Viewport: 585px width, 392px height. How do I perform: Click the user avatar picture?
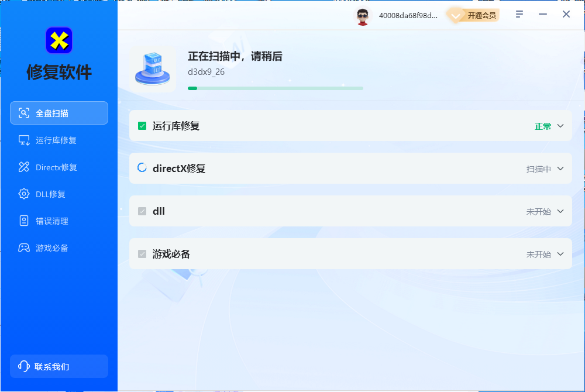click(x=362, y=16)
